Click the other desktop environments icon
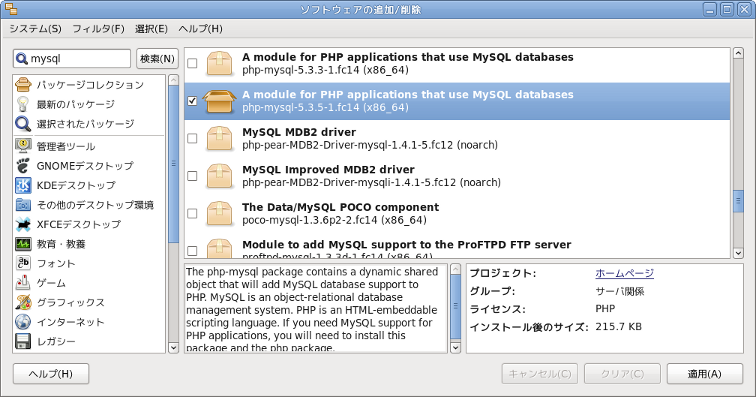This screenshot has height=397, width=756. pyautogui.click(x=23, y=205)
